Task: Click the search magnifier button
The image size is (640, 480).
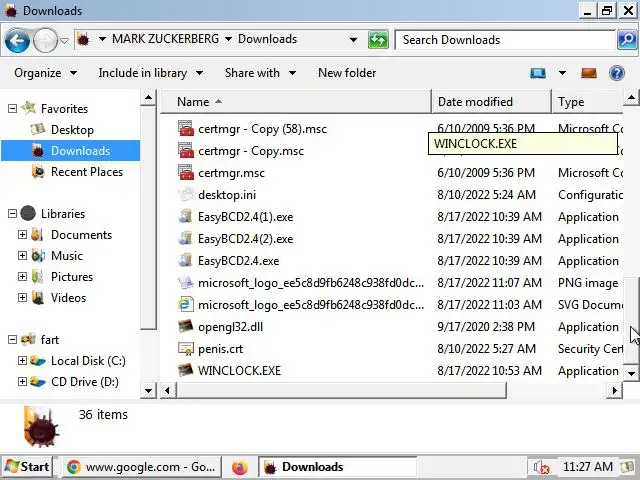Action: point(627,40)
